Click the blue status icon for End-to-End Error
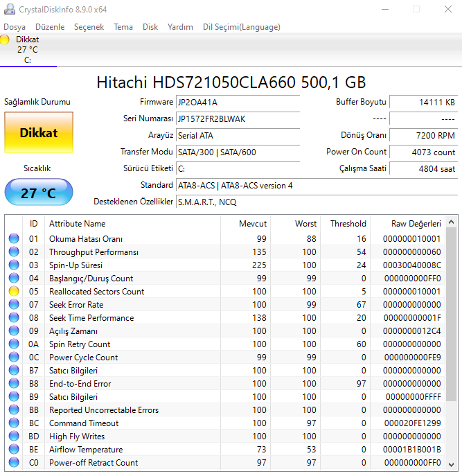The height and width of the screenshot is (476, 462). tap(14, 383)
